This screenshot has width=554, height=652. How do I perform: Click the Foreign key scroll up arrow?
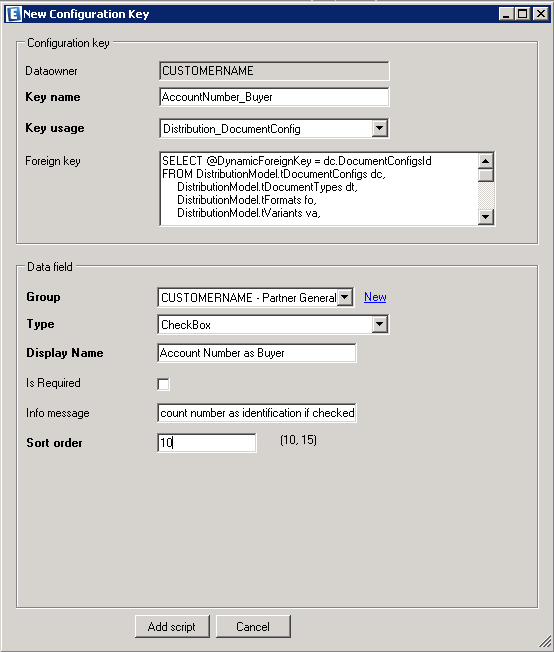(x=485, y=161)
